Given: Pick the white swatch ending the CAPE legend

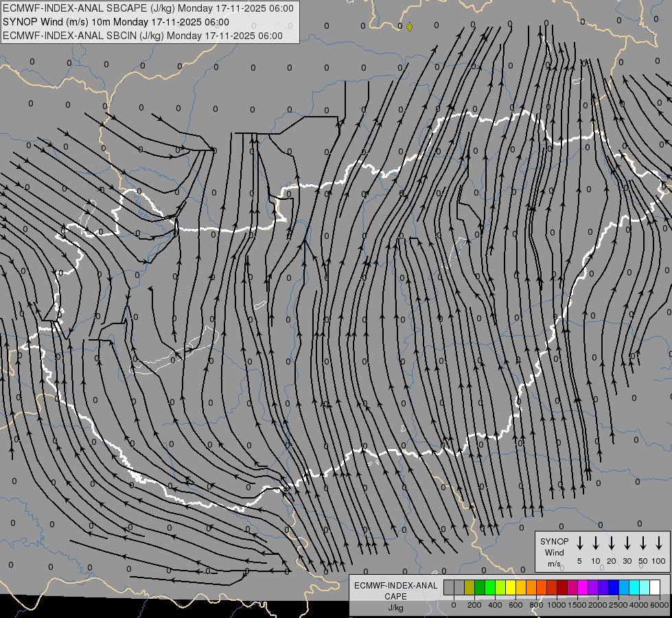Looking at the screenshot, I should coord(654,587).
